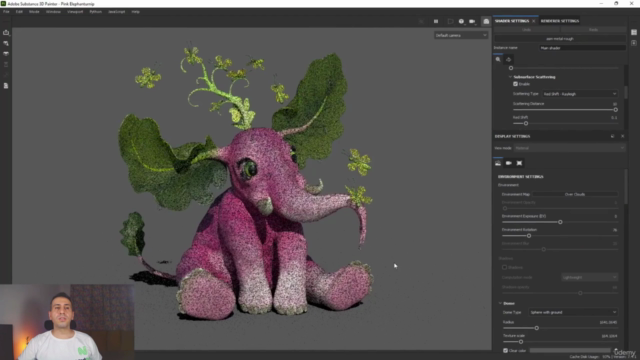
Task: Open the Window menu
Action: pos(53,12)
